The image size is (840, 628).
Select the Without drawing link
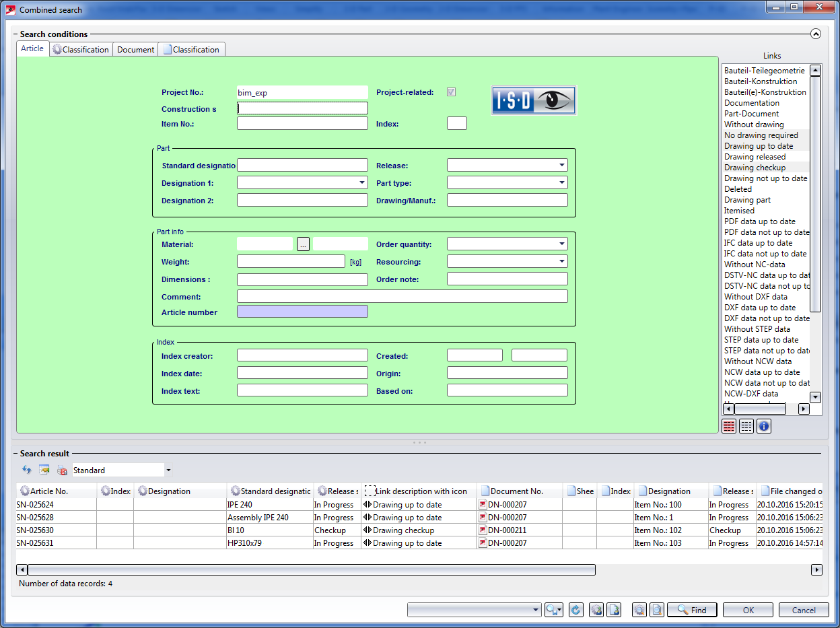click(x=754, y=125)
